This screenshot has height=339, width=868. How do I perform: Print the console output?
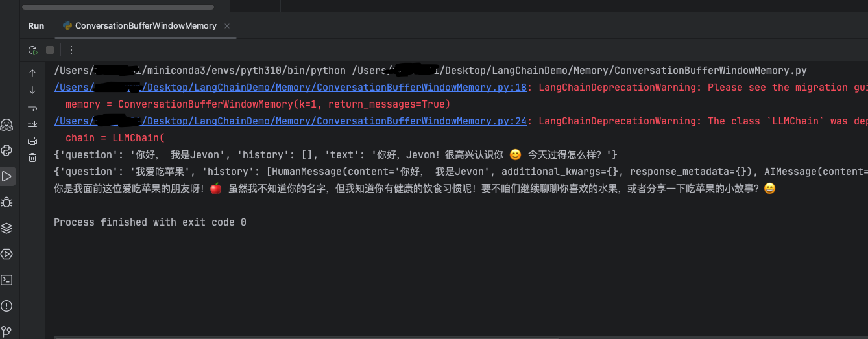click(32, 141)
